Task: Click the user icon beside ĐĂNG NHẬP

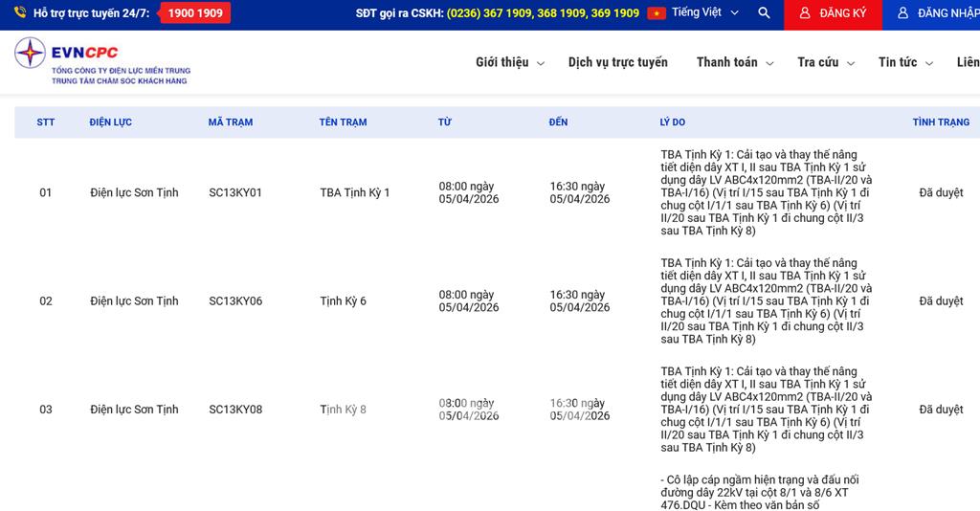Action: 902,13
